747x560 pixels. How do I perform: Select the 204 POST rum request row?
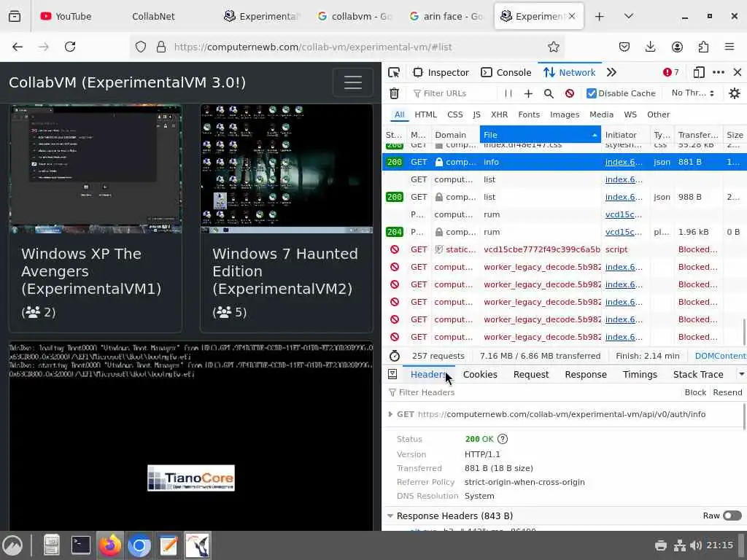coord(564,232)
